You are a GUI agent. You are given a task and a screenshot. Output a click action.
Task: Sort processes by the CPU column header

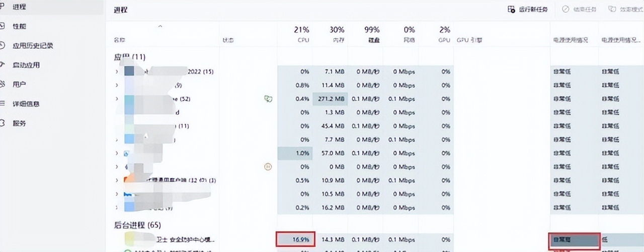302,34
